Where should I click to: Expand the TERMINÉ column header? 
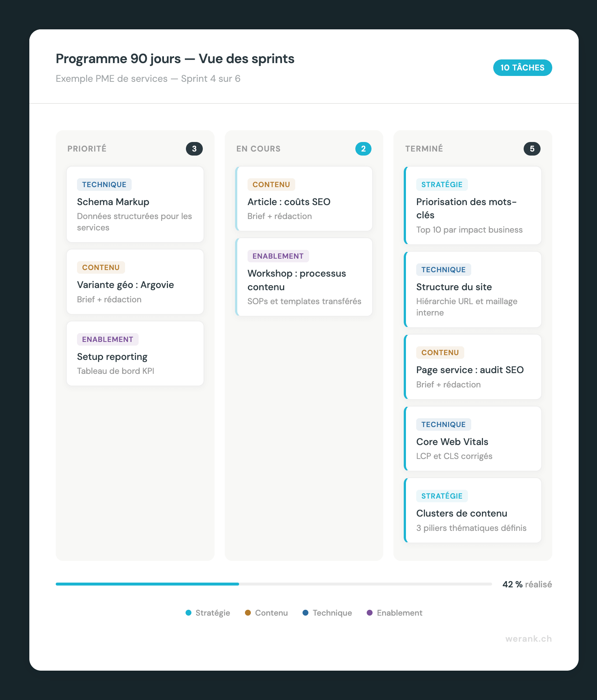tap(424, 149)
